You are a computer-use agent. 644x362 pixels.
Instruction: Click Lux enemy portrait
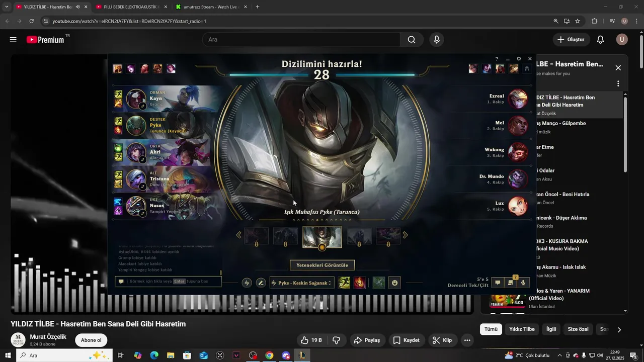click(x=518, y=206)
